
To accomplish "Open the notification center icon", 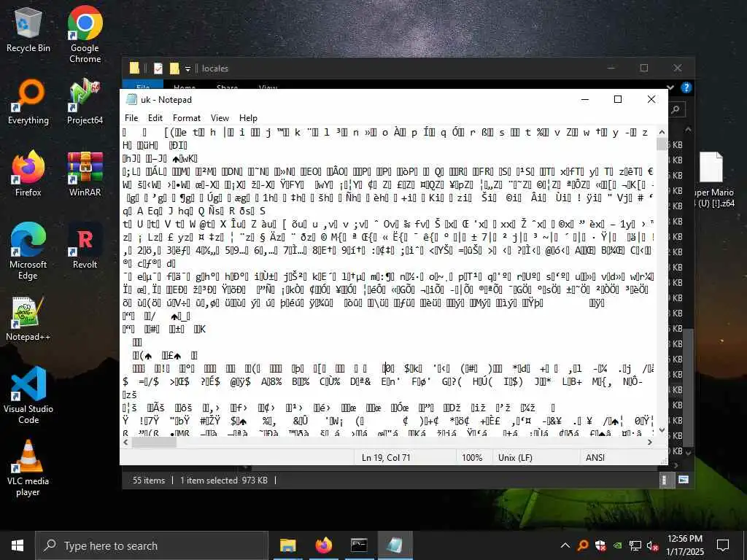I will [x=723, y=545].
